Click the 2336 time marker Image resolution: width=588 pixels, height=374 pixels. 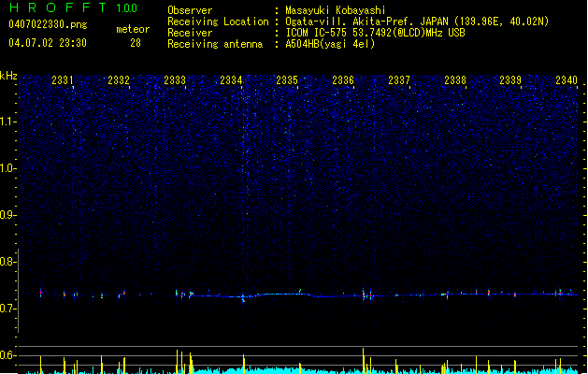343,80
